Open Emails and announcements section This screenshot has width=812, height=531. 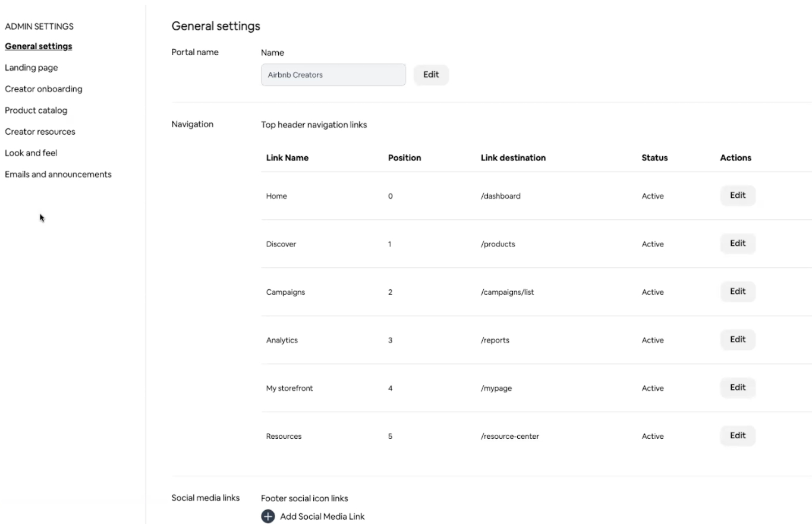coord(58,175)
